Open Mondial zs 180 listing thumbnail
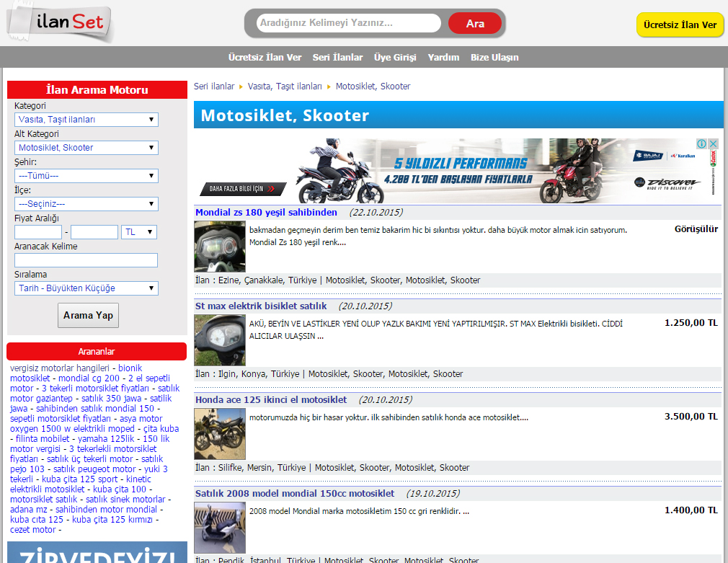 (x=219, y=247)
